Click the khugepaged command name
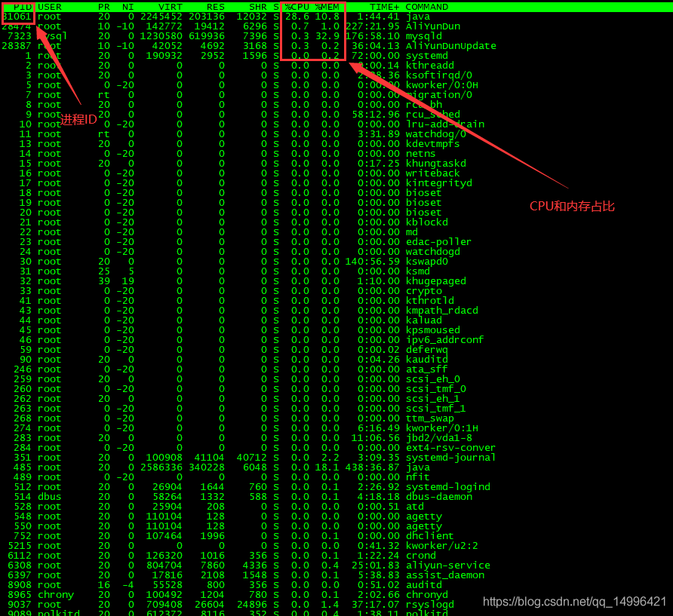 click(436, 281)
